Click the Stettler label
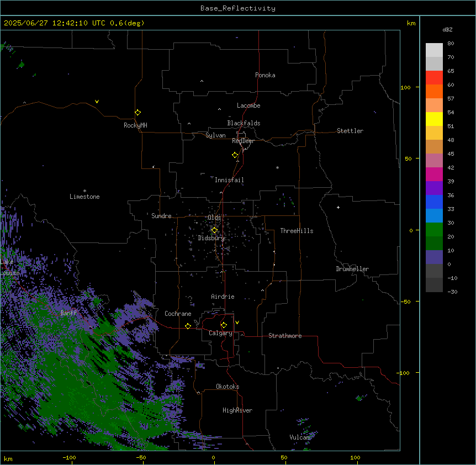Image resolution: width=476 pixels, height=465 pixels. click(350, 131)
